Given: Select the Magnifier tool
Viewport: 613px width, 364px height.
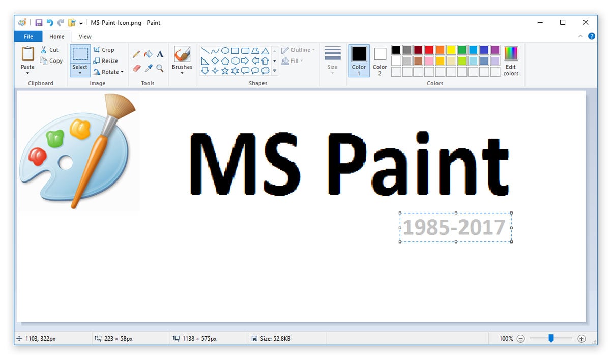Looking at the screenshot, I should (160, 68).
